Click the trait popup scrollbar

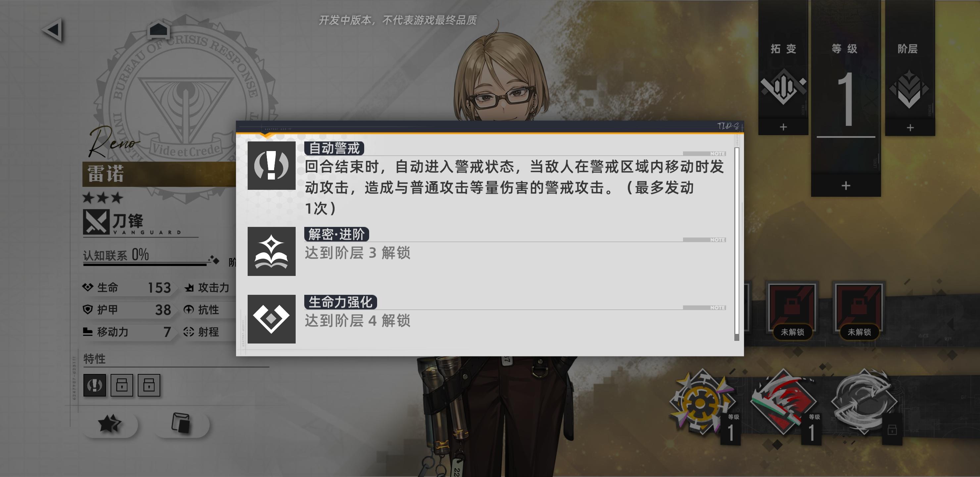pyautogui.click(x=737, y=244)
